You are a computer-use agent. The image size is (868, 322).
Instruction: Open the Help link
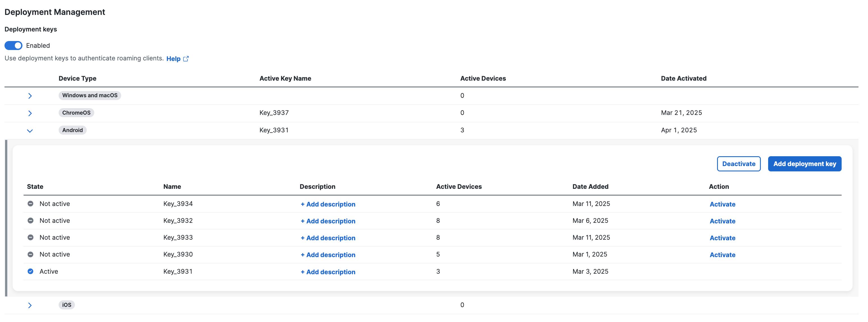(173, 59)
